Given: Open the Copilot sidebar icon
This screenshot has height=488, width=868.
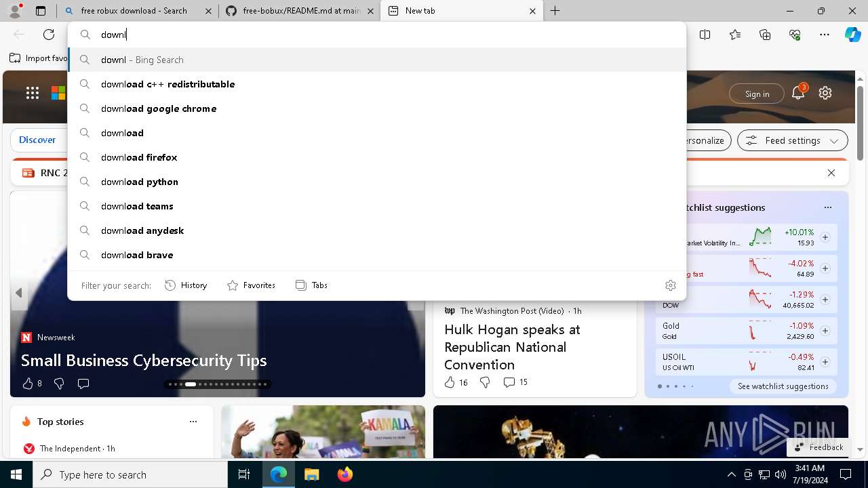Looking at the screenshot, I should click(853, 35).
